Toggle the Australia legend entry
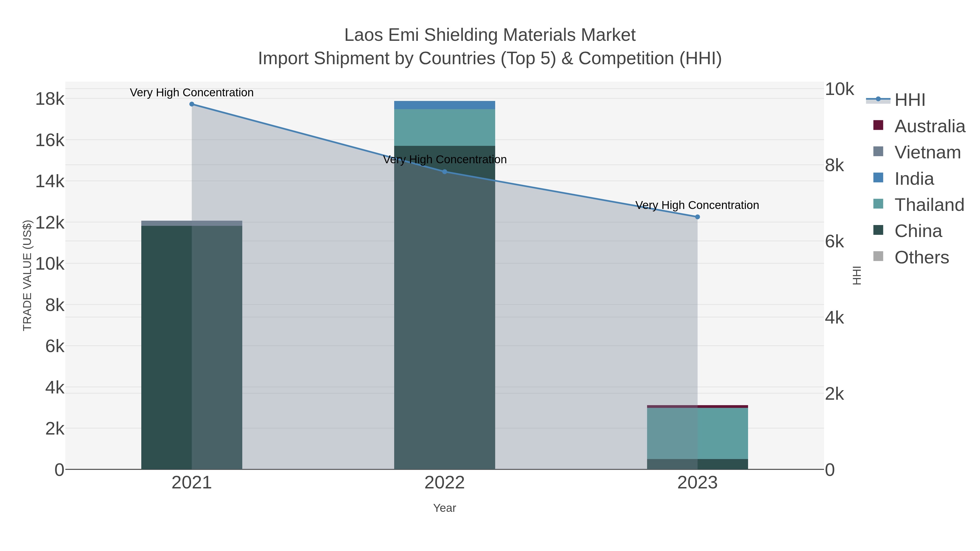 pos(919,126)
